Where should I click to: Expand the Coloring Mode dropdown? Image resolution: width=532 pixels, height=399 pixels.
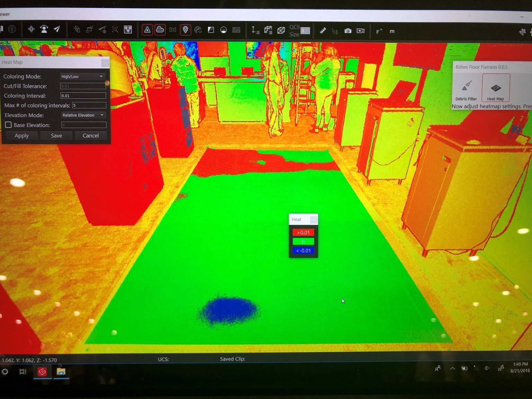(83, 76)
